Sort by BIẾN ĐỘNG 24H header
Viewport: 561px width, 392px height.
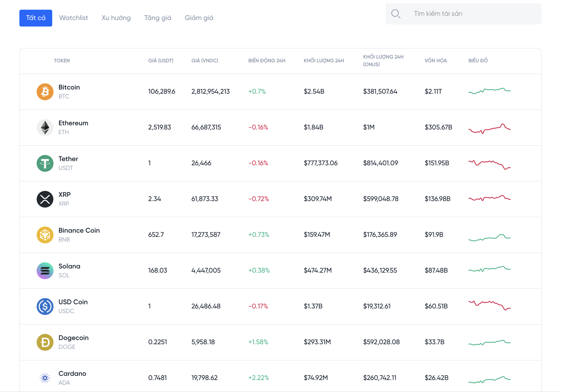tap(267, 60)
